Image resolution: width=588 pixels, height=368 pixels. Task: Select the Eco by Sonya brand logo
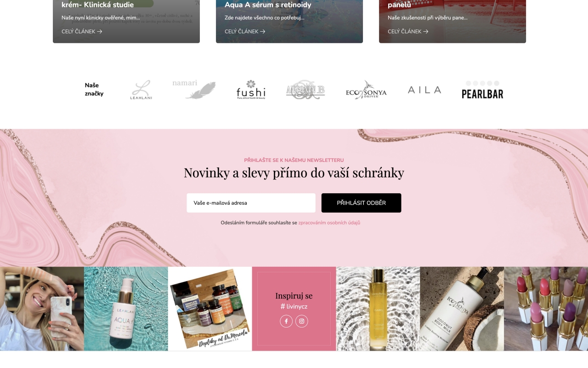point(366,90)
